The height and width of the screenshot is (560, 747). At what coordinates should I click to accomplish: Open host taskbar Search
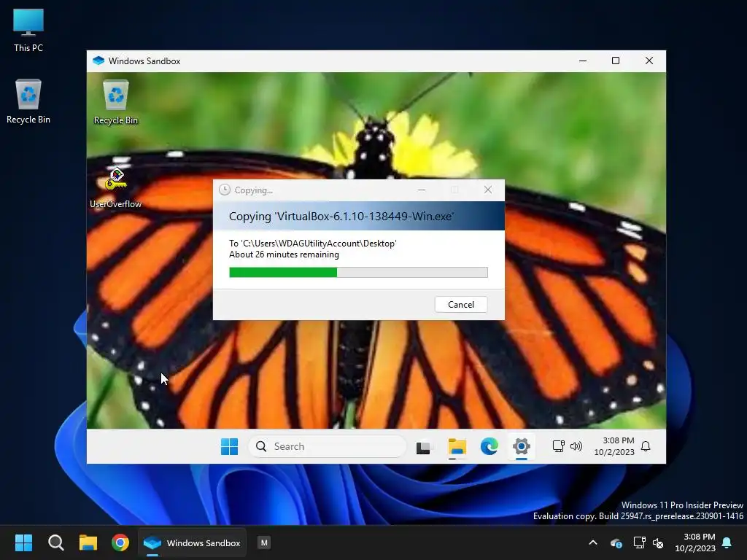pyautogui.click(x=55, y=542)
